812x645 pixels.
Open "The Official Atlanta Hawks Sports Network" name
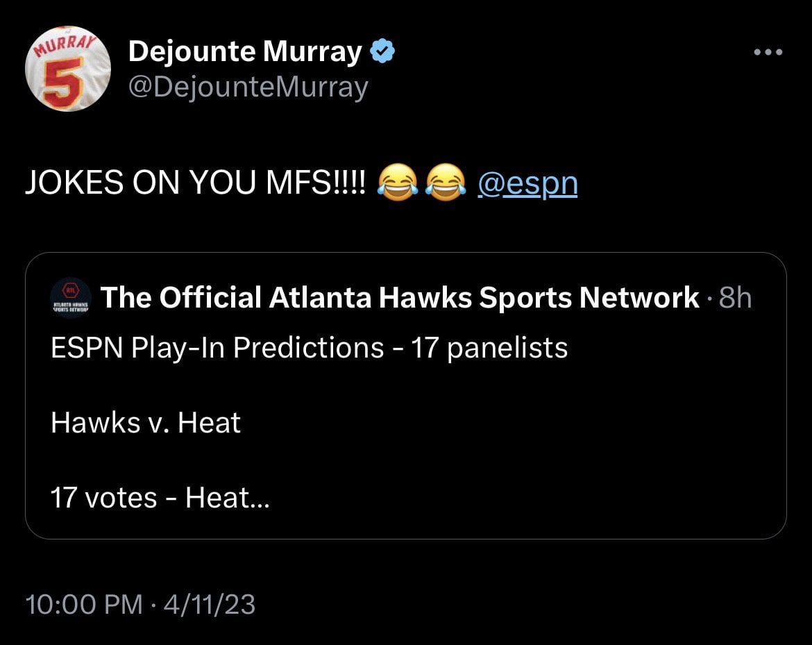pos(400,298)
